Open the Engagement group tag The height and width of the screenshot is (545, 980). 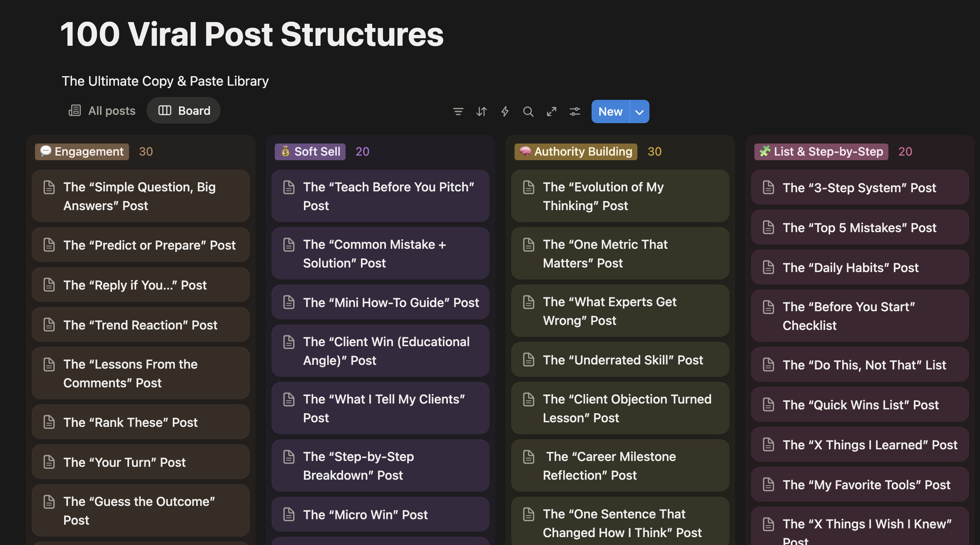[x=82, y=151]
